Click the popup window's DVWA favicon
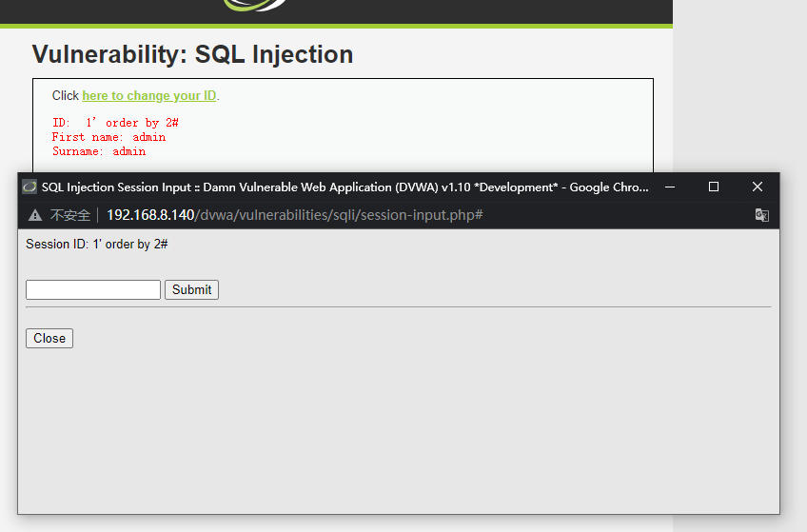Image resolution: width=807 pixels, height=532 pixels. (30, 187)
